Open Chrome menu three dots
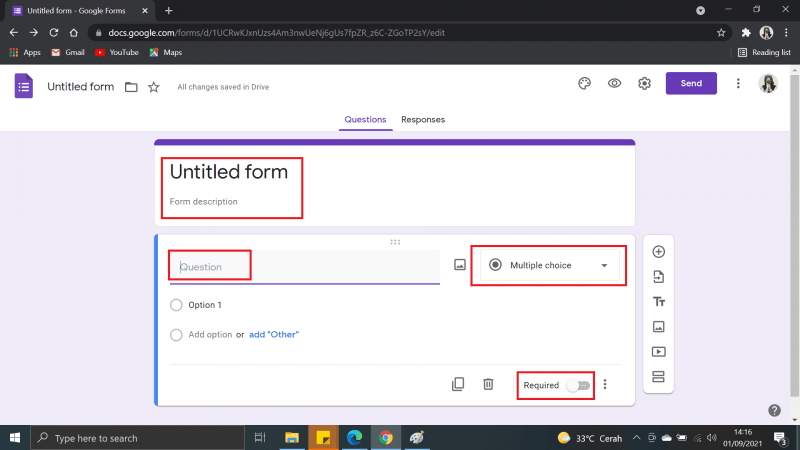This screenshot has width=800, height=450. (786, 33)
